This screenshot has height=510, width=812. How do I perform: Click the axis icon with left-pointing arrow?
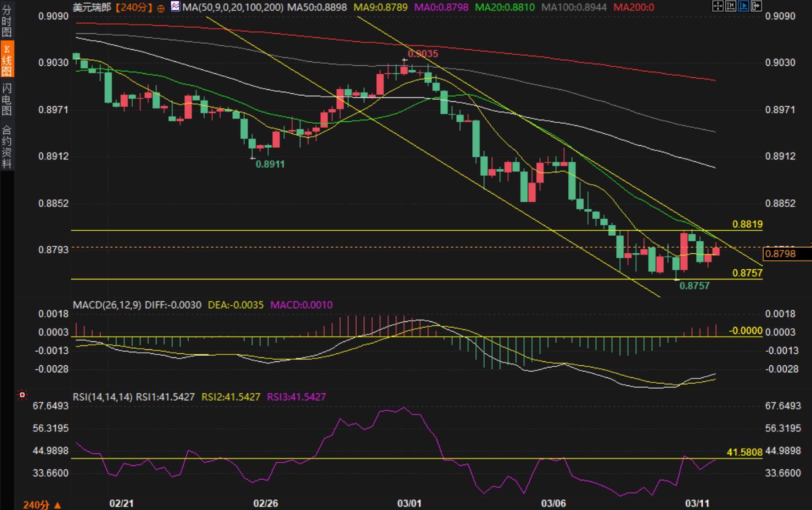(x=731, y=6)
